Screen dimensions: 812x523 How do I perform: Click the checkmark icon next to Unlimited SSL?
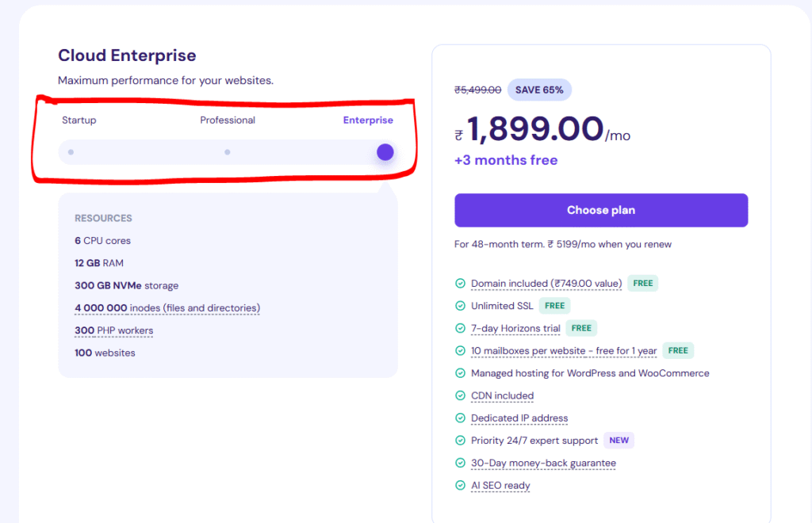(460, 306)
